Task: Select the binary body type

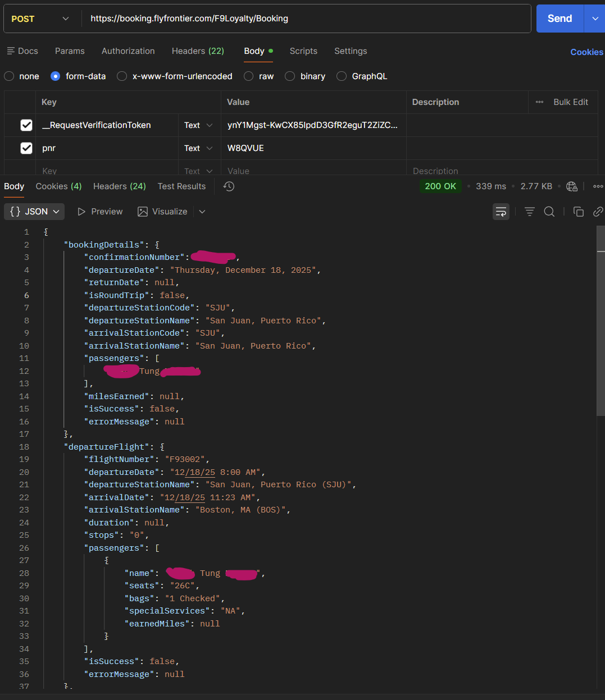Action: [290, 76]
